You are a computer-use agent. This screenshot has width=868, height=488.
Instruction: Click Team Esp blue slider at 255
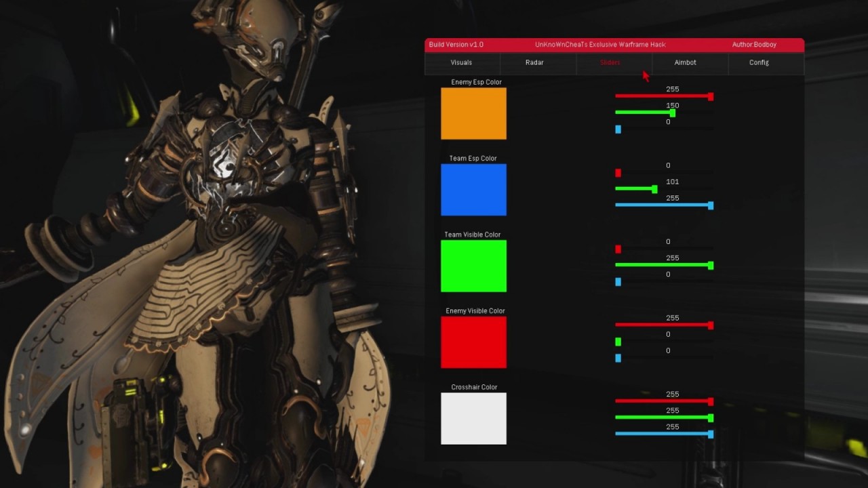(x=664, y=205)
